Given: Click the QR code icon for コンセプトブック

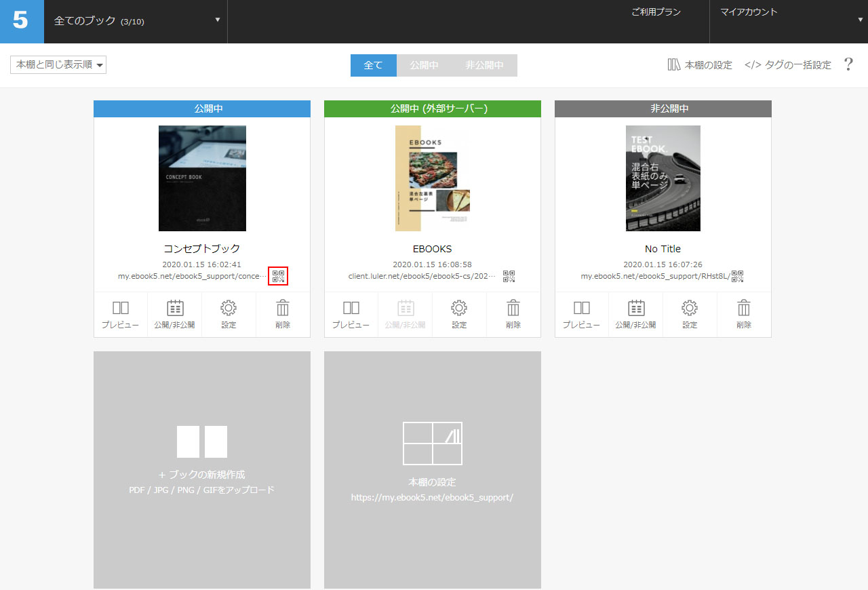Looking at the screenshot, I should click(278, 276).
